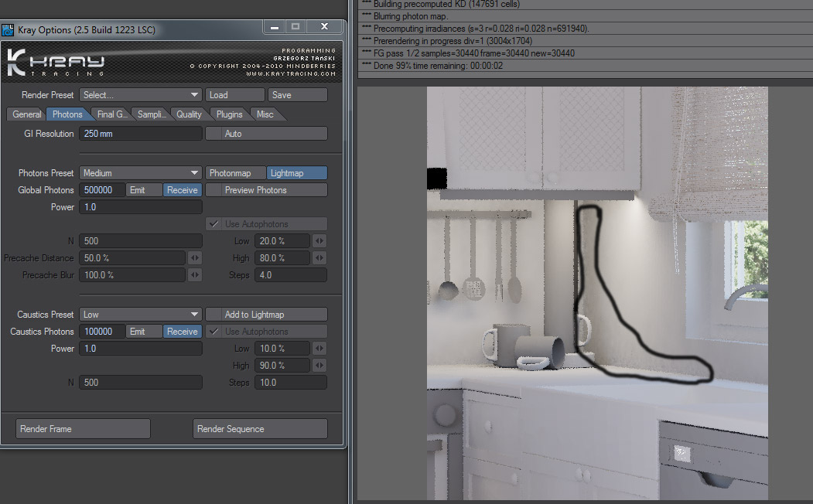Click the Kray app icon in title bar
Screen dimensions: 813x504
coord(8,30)
